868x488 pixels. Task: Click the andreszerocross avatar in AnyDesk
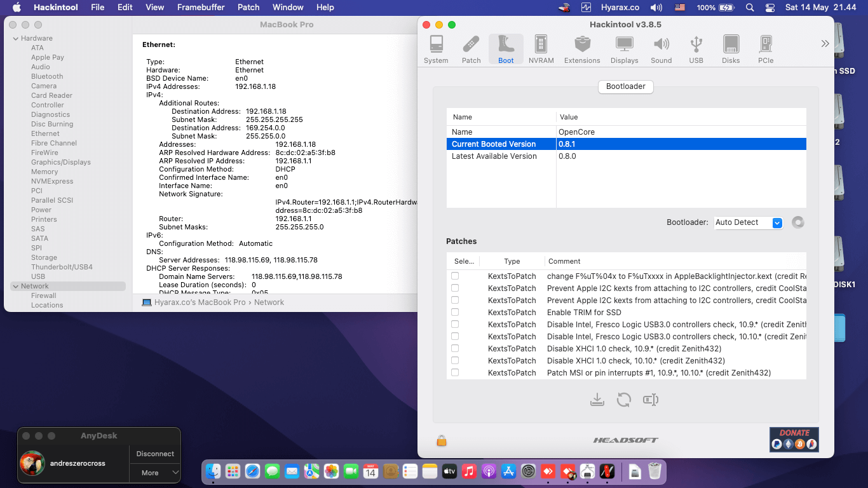(32, 463)
